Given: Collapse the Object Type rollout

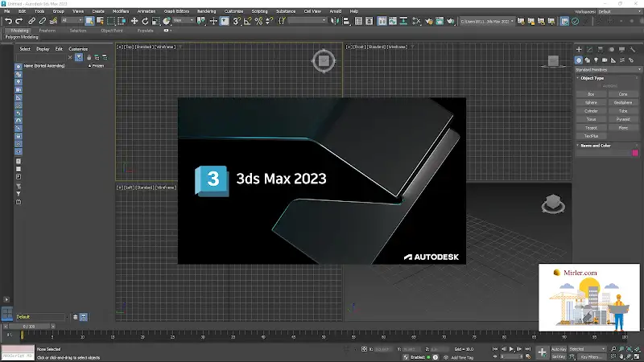Looking at the screenshot, I should (x=592, y=78).
